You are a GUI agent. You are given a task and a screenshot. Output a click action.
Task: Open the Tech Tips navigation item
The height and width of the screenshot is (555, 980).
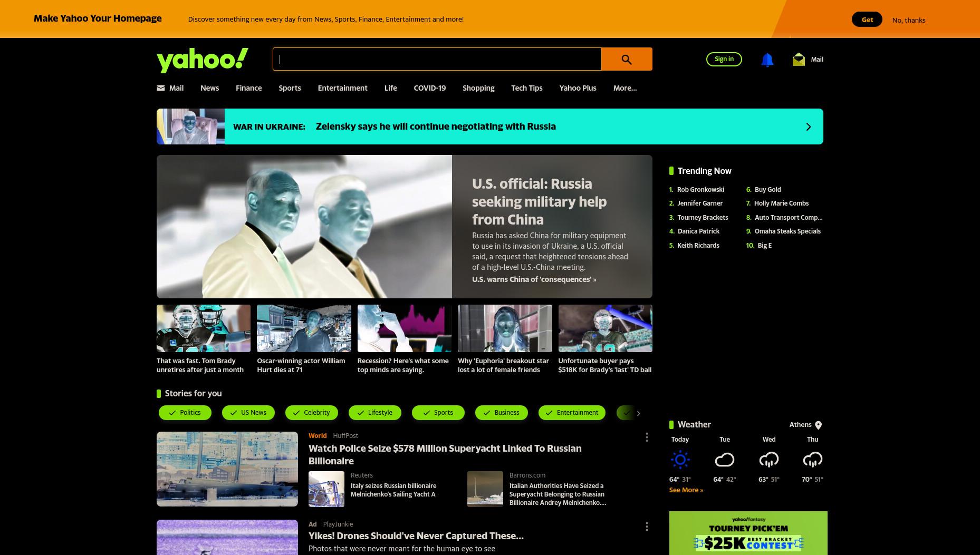click(x=527, y=88)
